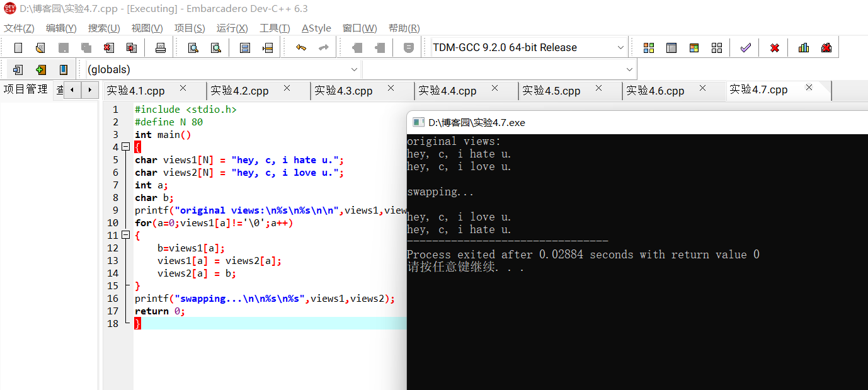Viewport: 868px width, 390px height.
Task: Click the first icon on second toolbar row
Action: pyautogui.click(x=18, y=69)
